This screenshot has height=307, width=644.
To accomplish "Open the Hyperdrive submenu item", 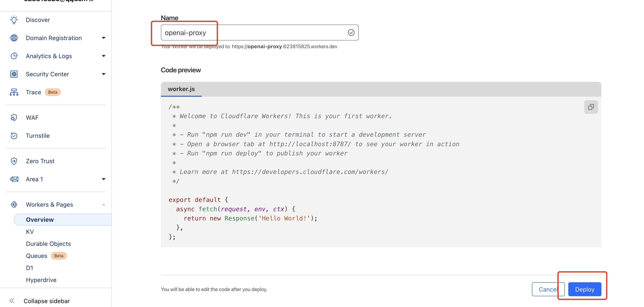I will [41, 280].
